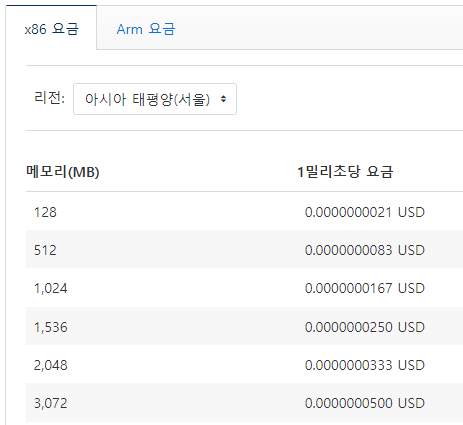Click the price 0.0000000083 USD
This screenshot has width=463, height=425.
pyautogui.click(x=365, y=250)
